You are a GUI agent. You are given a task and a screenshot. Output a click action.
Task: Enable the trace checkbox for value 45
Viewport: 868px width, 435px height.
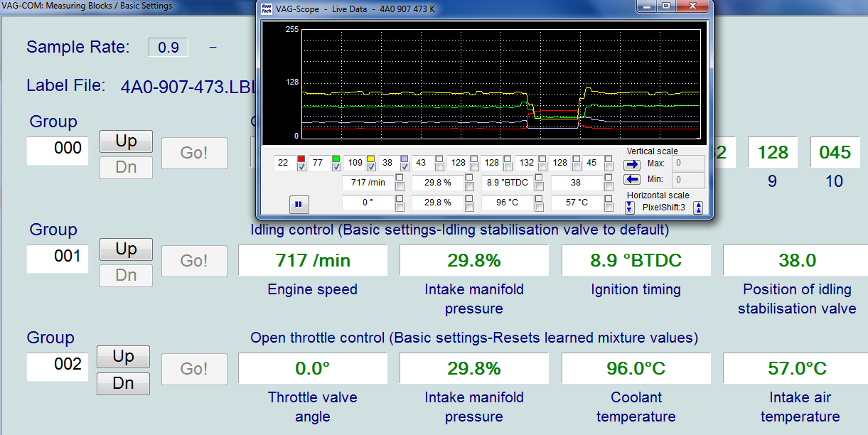(x=609, y=167)
